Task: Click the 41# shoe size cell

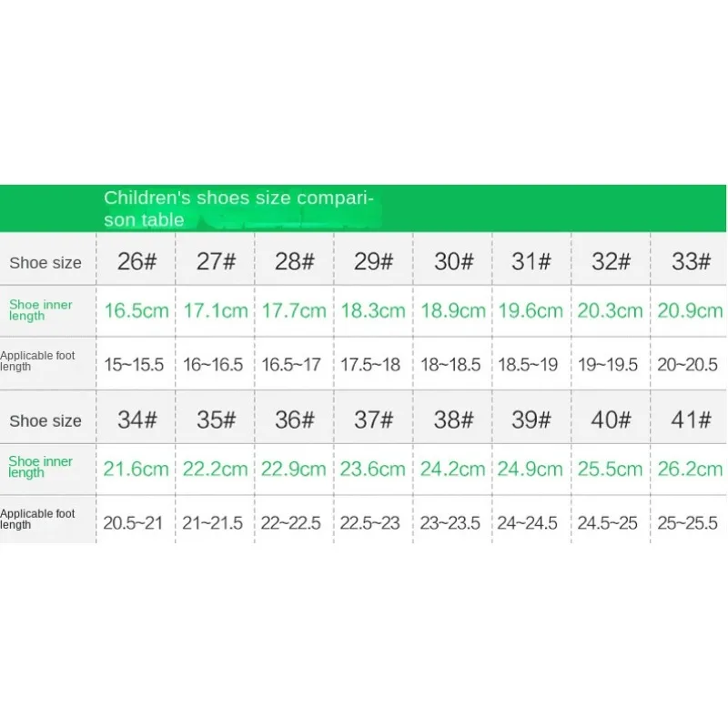Action: point(691,420)
